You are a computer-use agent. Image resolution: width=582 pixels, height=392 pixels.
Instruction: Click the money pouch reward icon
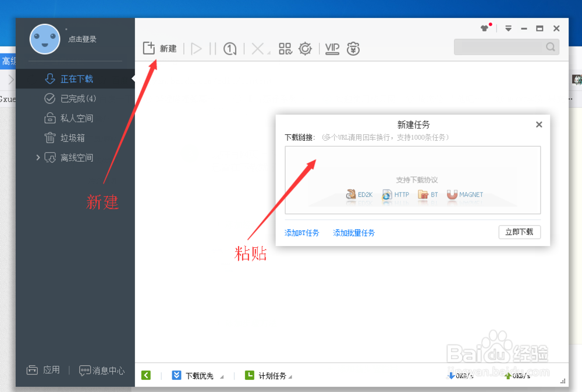(x=354, y=48)
